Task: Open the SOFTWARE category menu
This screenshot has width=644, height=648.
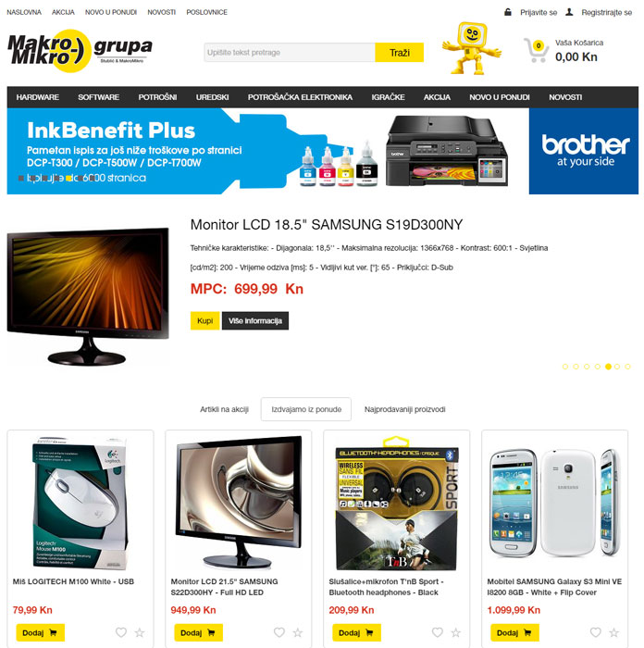Action: click(x=99, y=97)
